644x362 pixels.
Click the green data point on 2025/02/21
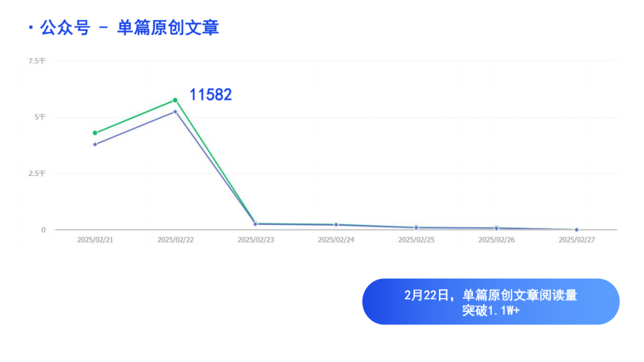coord(95,133)
